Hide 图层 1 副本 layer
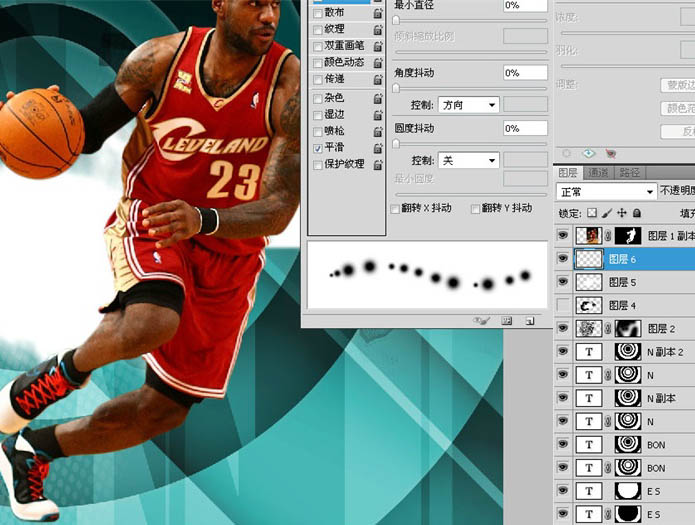The image size is (695, 525). (x=563, y=235)
